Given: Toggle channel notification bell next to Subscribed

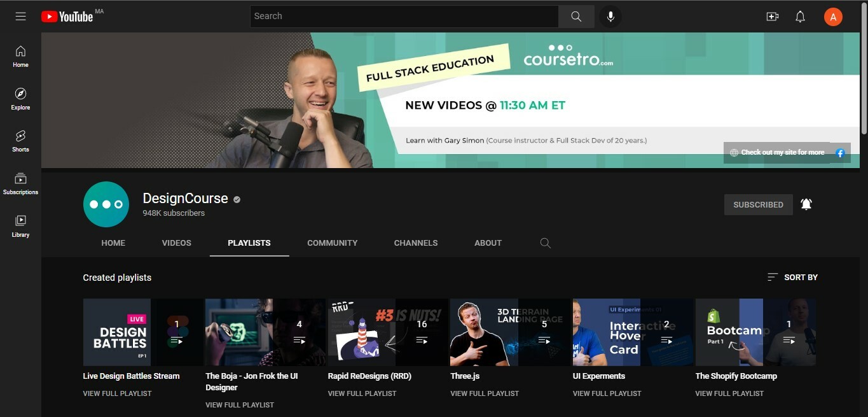Looking at the screenshot, I should click(806, 204).
